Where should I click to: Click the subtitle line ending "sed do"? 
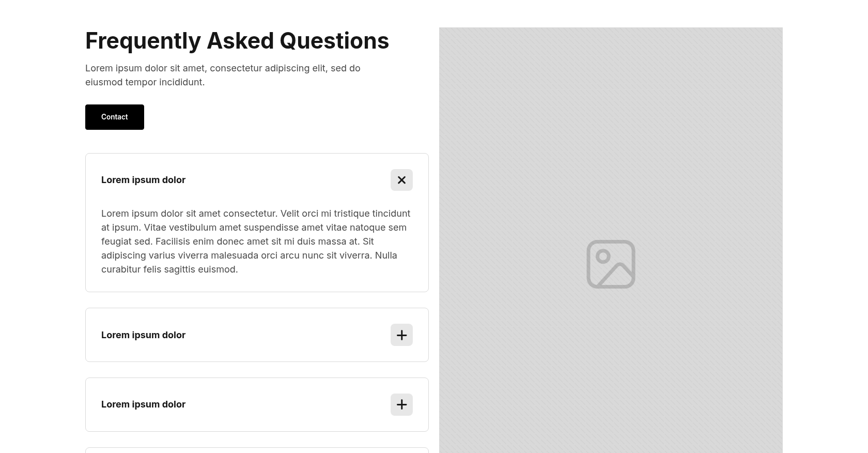[x=222, y=68]
